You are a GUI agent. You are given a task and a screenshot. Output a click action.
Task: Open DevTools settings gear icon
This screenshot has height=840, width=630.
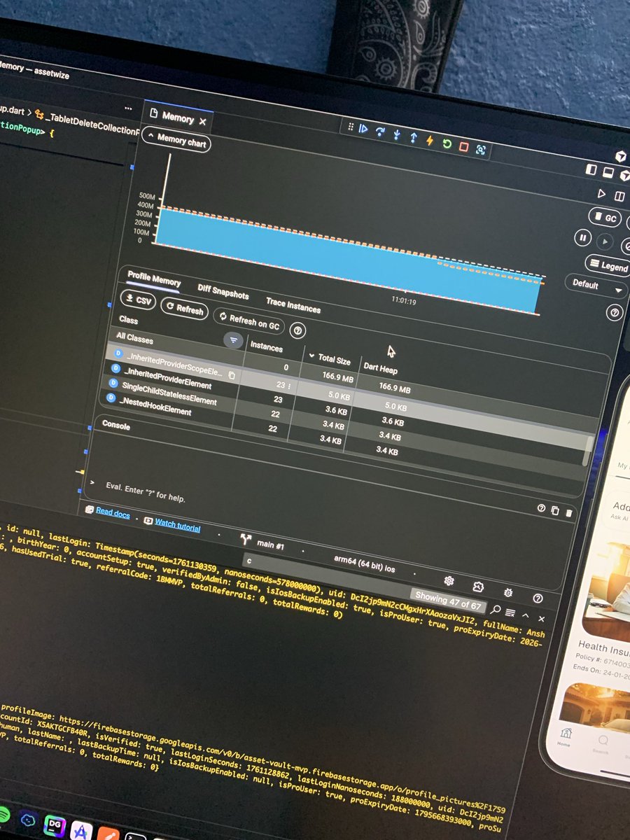pos(449,581)
